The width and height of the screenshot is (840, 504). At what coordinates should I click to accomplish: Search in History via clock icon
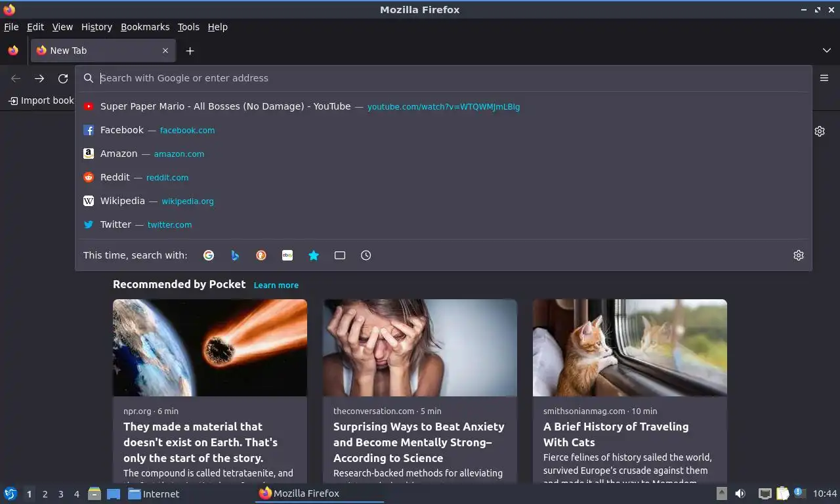pos(366,255)
